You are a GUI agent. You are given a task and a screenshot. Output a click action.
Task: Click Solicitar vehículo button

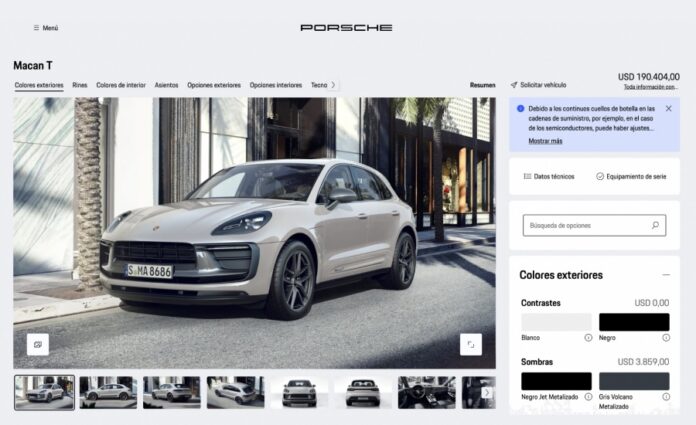538,85
